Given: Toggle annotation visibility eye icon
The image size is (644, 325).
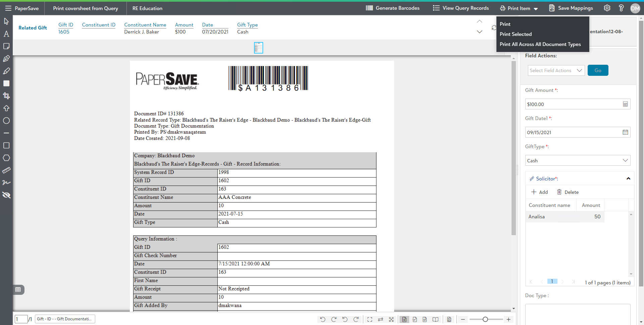Looking at the screenshot, I should tap(6, 195).
